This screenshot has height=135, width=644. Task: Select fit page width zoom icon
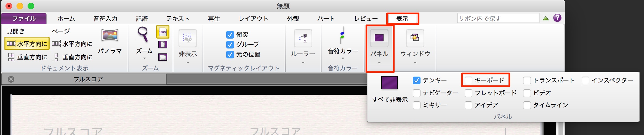click(x=163, y=57)
